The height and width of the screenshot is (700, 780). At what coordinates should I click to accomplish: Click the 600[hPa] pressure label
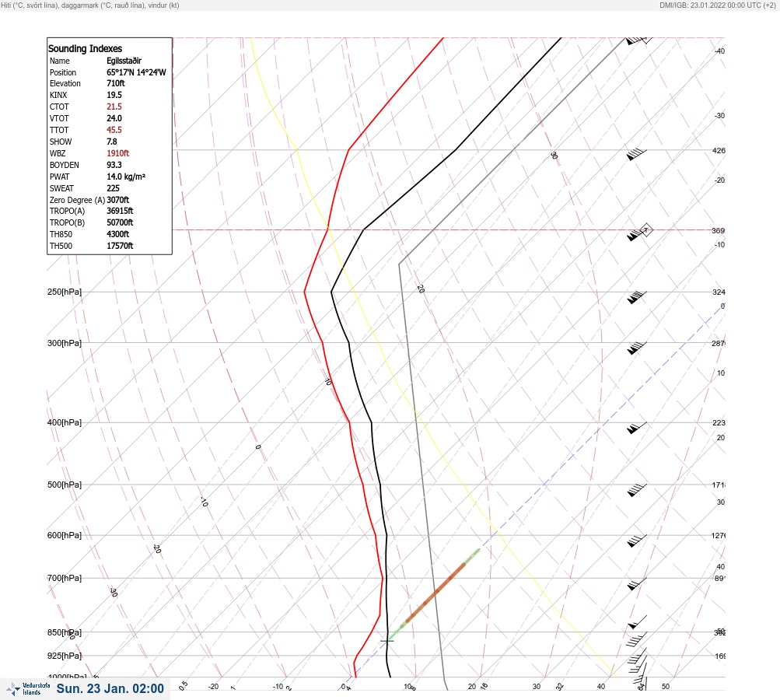pyautogui.click(x=65, y=535)
